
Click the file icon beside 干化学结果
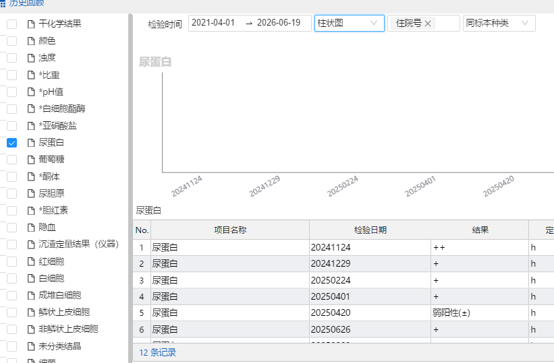(x=31, y=24)
